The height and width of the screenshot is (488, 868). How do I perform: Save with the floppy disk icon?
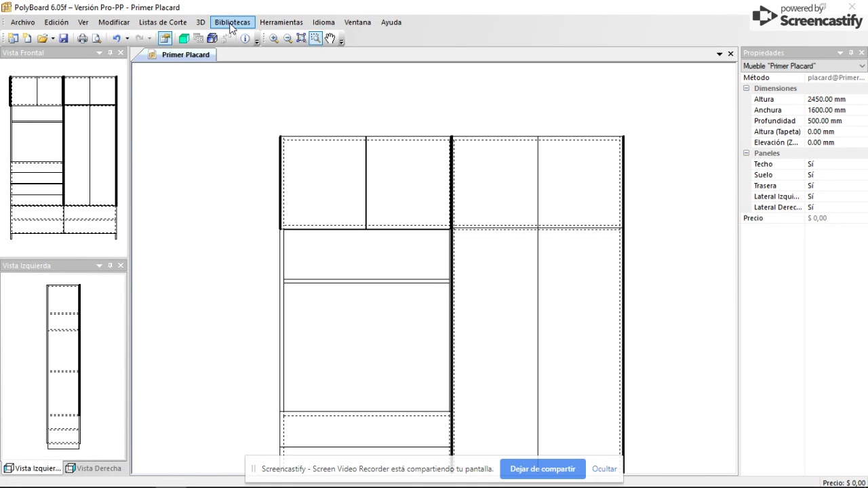pos(63,39)
